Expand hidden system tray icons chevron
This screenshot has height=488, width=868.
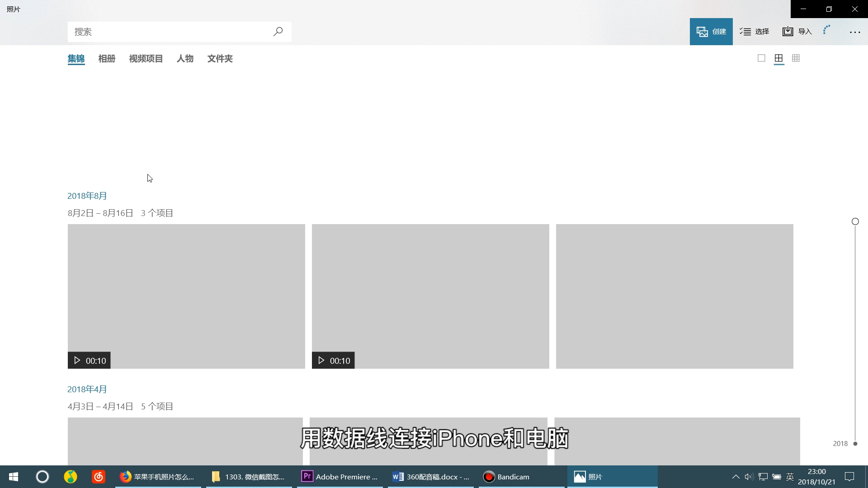pos(736,477)
